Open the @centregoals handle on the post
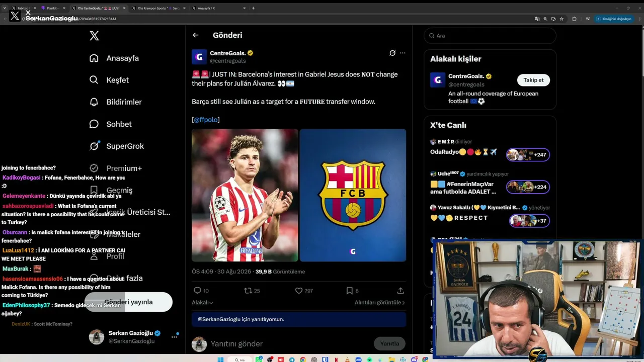 point(228,61)
